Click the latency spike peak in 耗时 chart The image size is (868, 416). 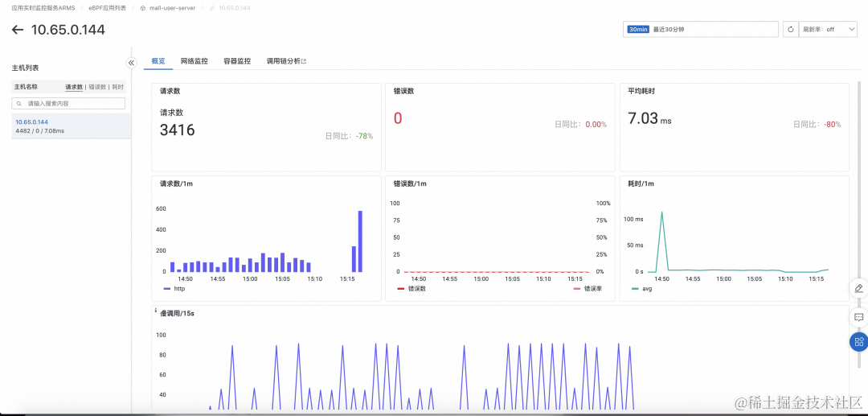661,212
